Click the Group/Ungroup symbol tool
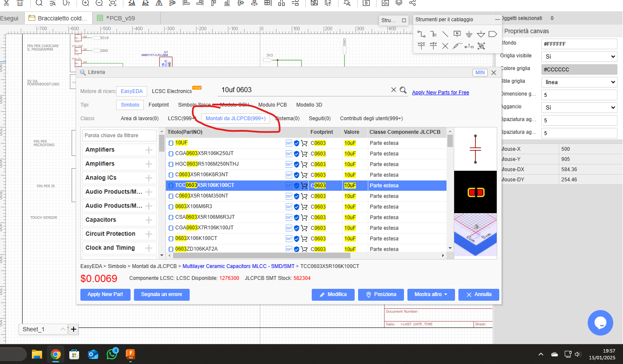Image resolution: width=623 pixels, height=364 pixels. pyautogui.click(x=481, y=46)
